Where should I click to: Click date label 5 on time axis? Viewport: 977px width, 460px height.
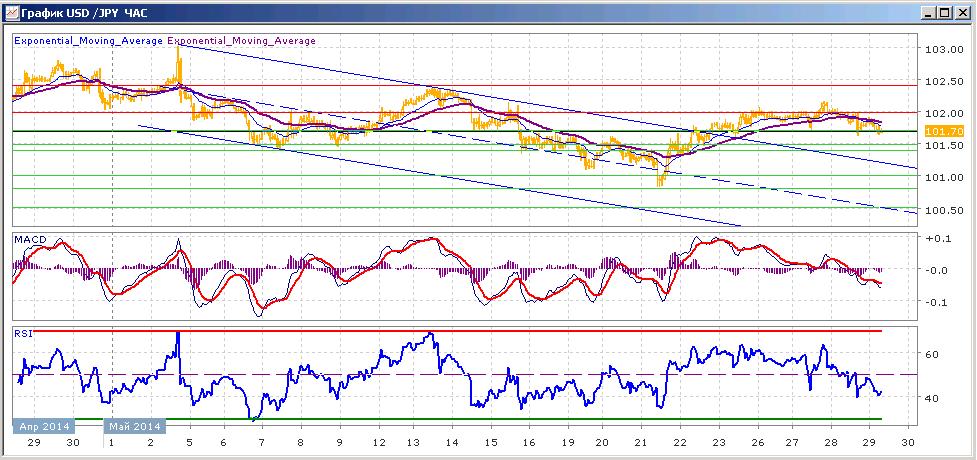[187, 443]
